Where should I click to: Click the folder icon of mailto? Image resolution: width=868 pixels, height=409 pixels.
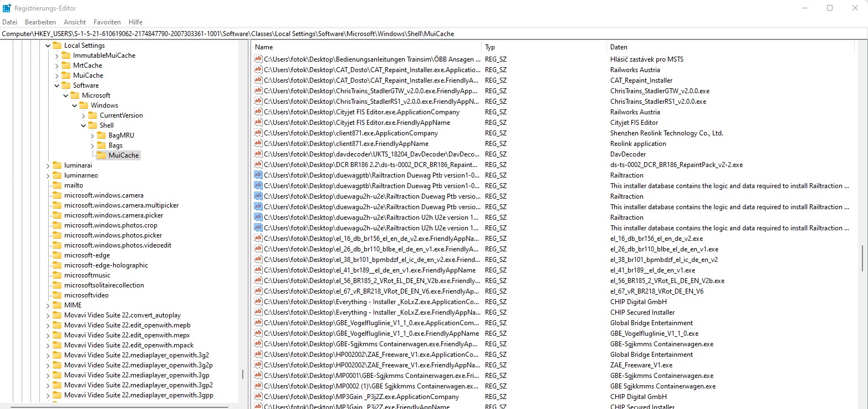[57, 185]
